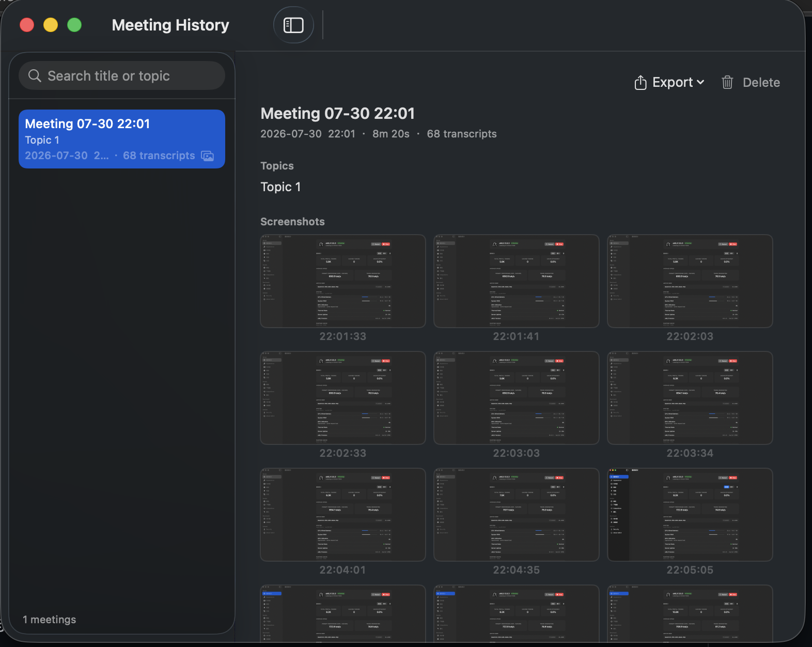Open the 22:01:41 screenshot thumbnail
The width and height of the screenshot is (812, 647).
517,281
